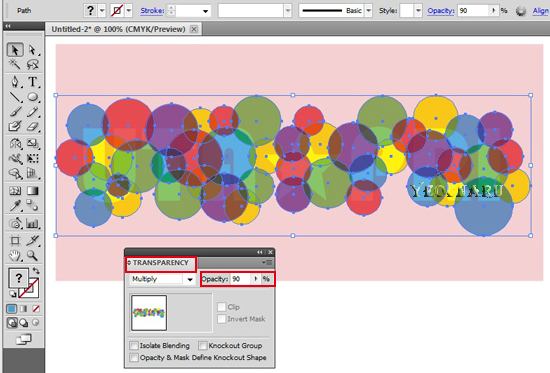Select the Pen tool
Viewport: 550px width, 373px height.
(x=15, y=81)
